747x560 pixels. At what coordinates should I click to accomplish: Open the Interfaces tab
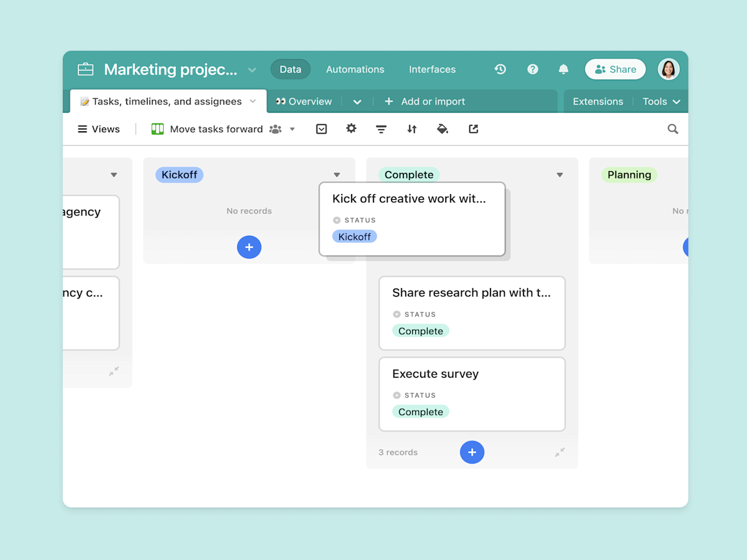(432, 69)
